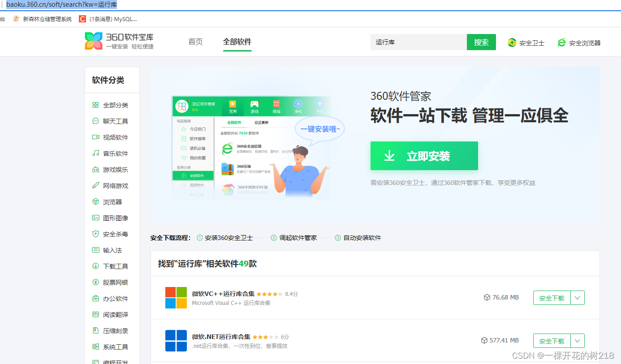The height and width of the screenshot is (364, 621).
Task: Click the 自动安装软件 step three text
Action: pos(362,238)
